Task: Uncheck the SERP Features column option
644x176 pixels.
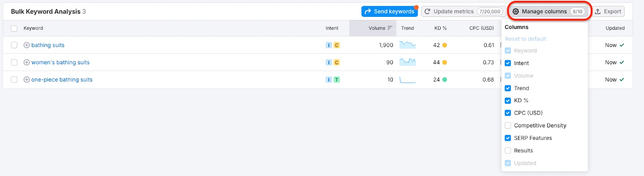Action: (508, 138)
